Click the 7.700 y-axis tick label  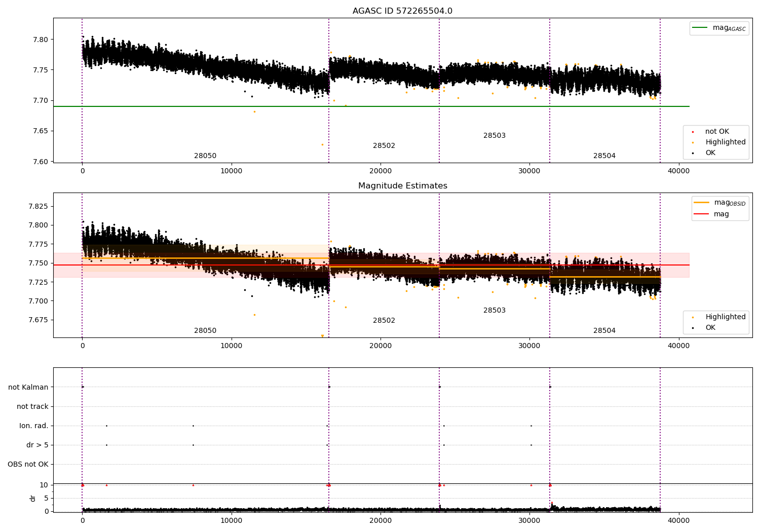pos(38,301)
